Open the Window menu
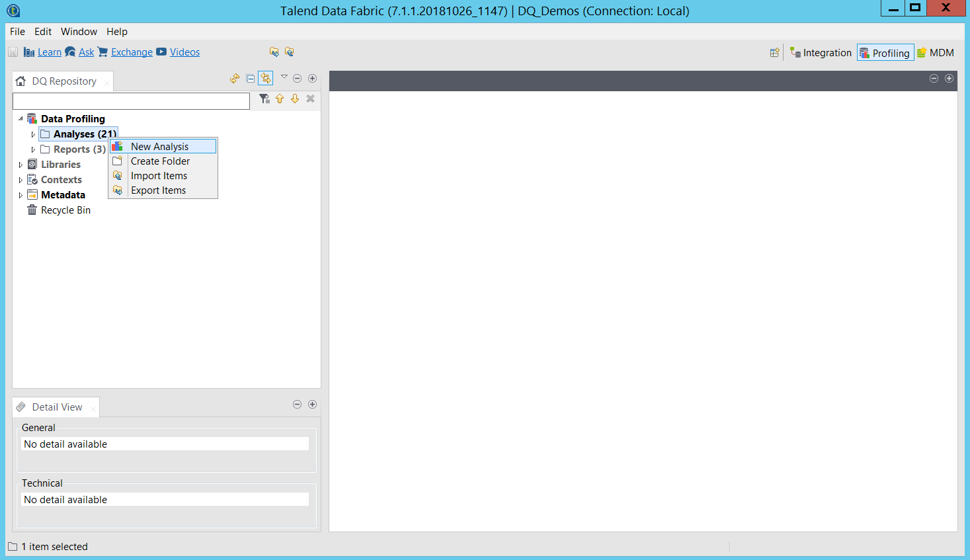Screen dimensions: 970x560 pyautogui.click(x=79, y=32)
